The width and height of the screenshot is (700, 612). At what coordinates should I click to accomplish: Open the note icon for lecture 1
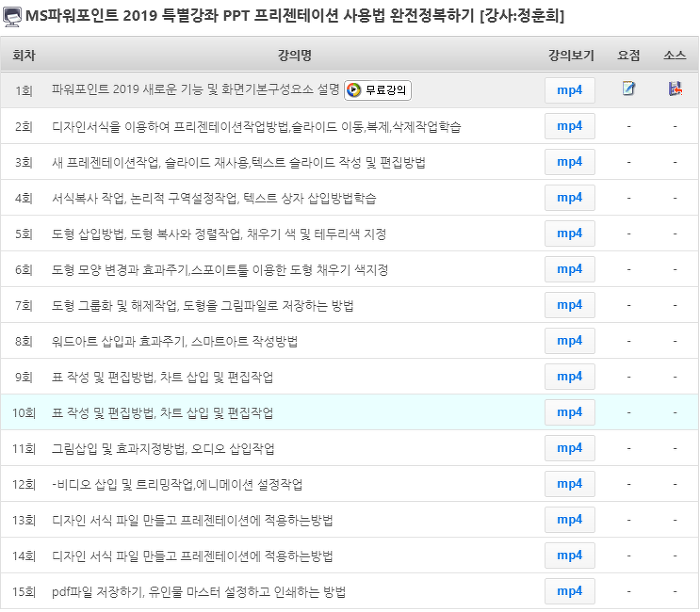coord(629,89)
